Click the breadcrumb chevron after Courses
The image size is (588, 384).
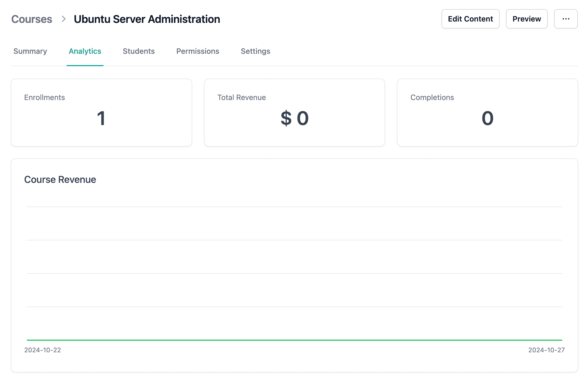64,19
